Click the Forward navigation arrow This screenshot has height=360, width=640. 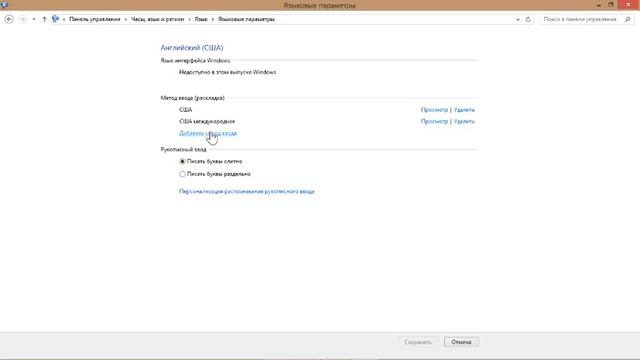[x=23, y=19]
